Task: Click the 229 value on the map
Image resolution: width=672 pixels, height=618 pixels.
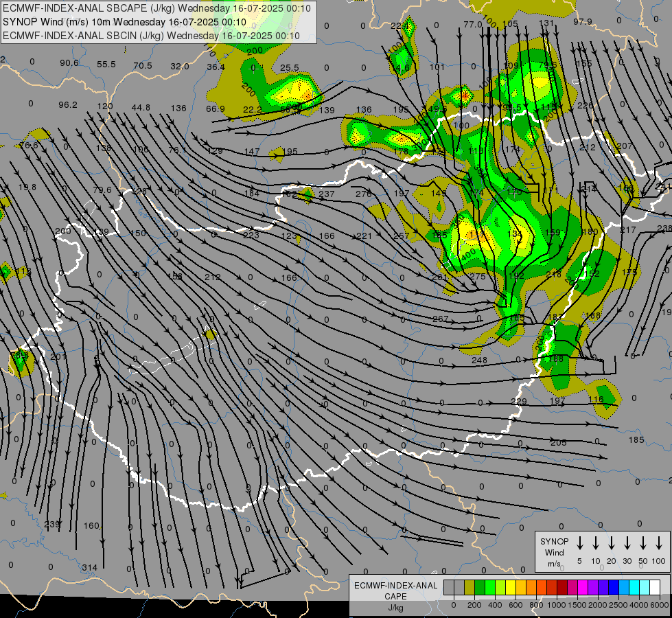Action: pos(518,401)
